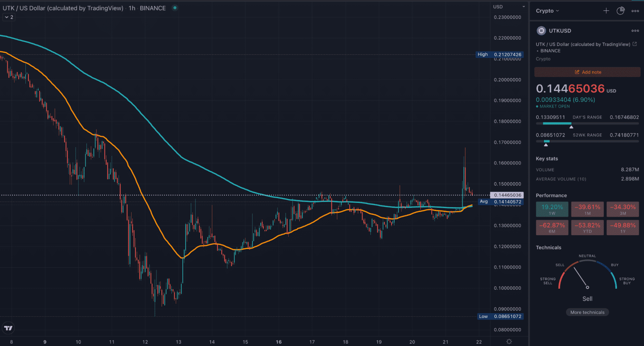Click the VOLUME value 8.287M

pos(630,169)
